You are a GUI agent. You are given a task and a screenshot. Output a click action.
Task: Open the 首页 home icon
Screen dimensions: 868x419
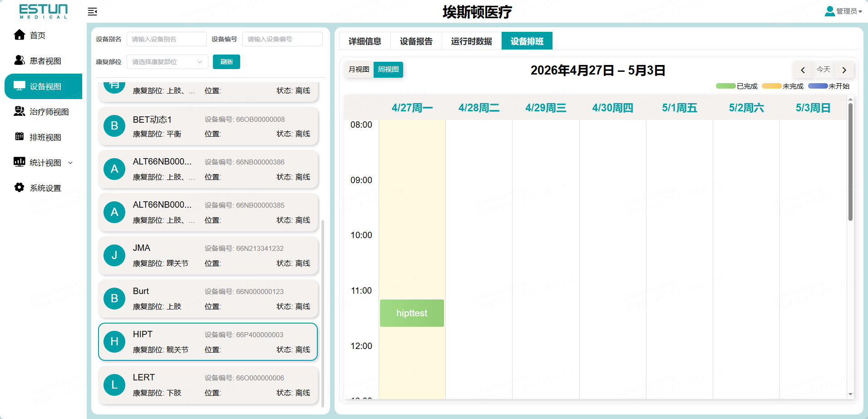pos(20,35)
